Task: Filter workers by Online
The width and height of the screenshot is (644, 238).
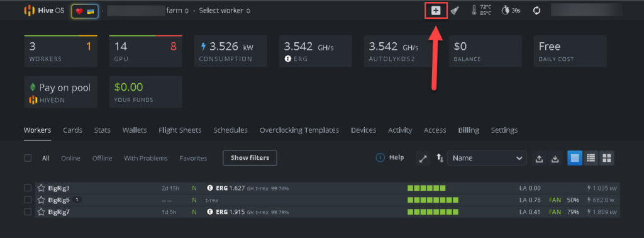Action: coord(70,158)
